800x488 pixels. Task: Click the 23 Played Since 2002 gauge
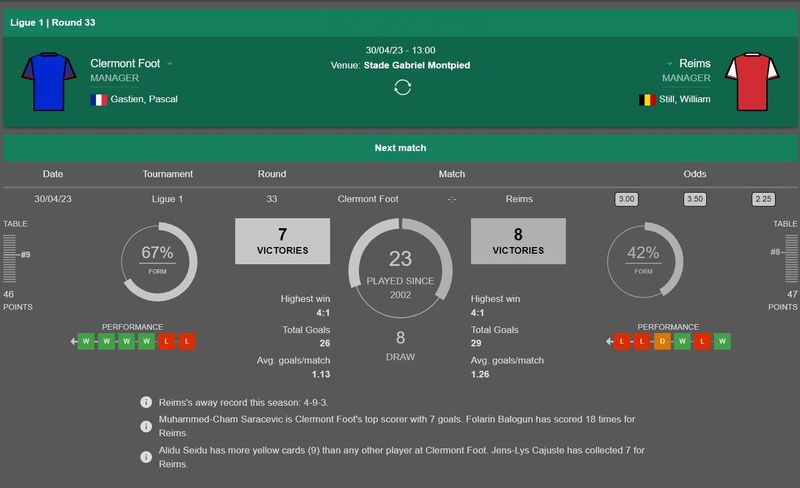click(400, 268)
